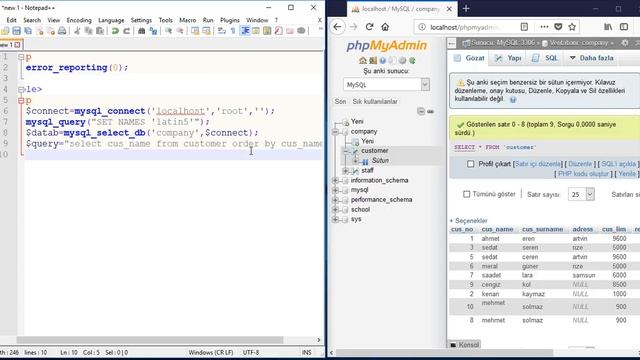Image resolution: width=640 pixels, height=360 pixels.
Task: Click Firefox back arrow button
Action: pos(337,27)
